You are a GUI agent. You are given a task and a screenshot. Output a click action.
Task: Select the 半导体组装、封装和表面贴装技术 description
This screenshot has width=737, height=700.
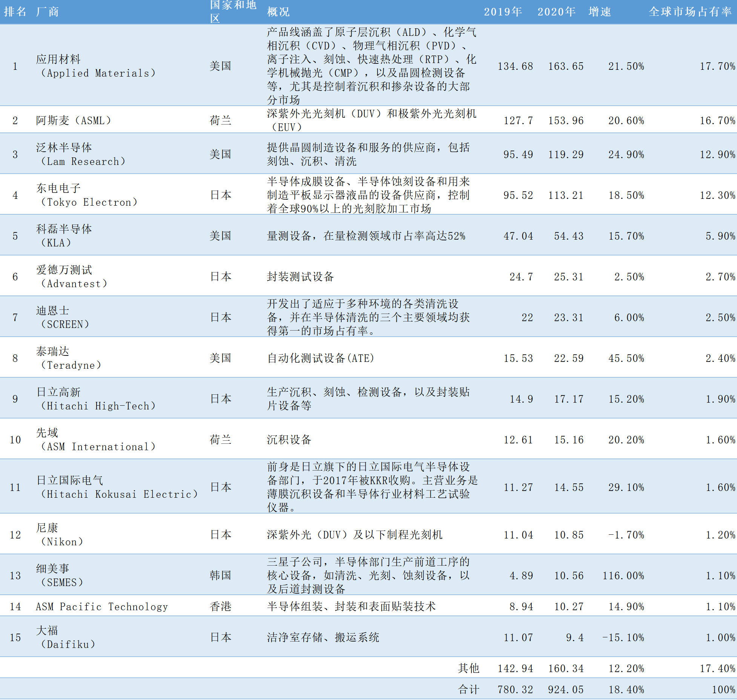352,606
